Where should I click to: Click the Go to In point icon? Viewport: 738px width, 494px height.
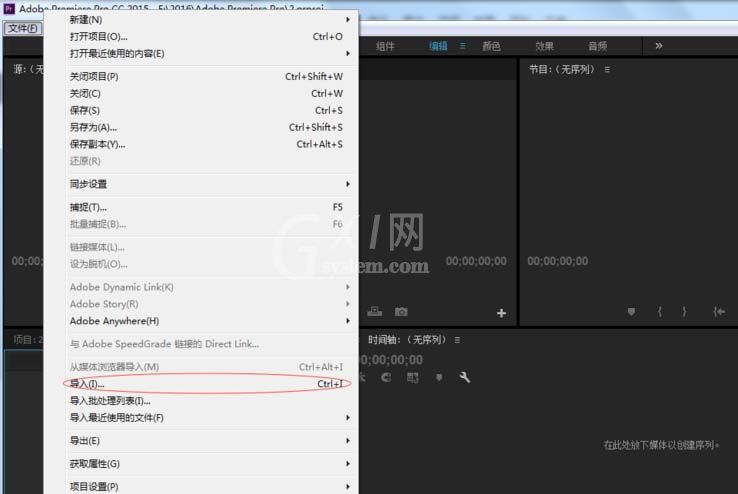click(x=719, y=311)
